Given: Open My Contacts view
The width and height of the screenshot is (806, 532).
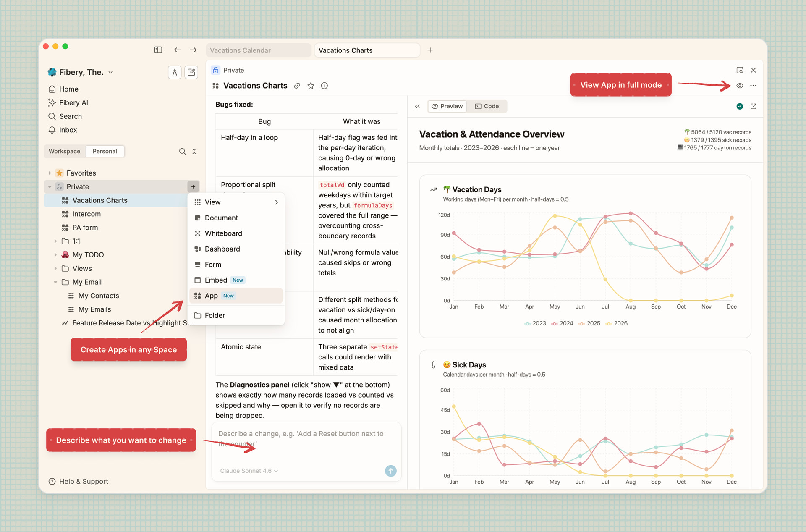Looking at the screenshot, I should pos(98,296).
